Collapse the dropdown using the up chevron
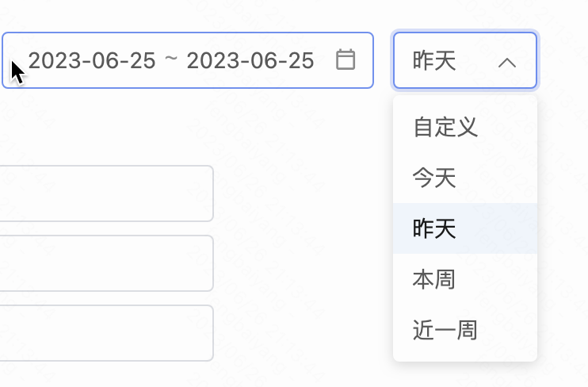 [507, 63]
